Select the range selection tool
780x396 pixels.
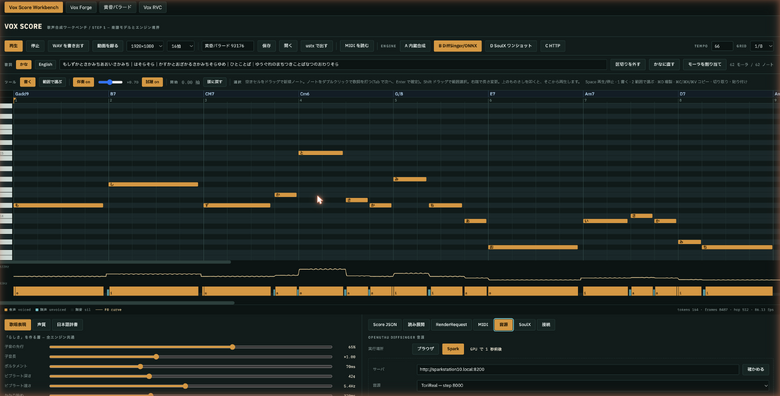(x=53, y=82)
